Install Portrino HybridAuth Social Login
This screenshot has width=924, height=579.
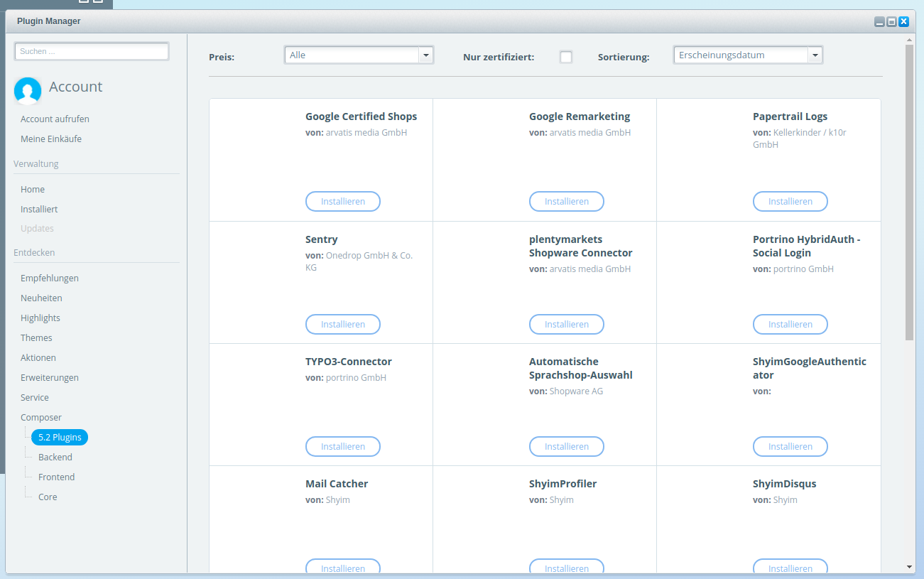(x=790, y=324)
